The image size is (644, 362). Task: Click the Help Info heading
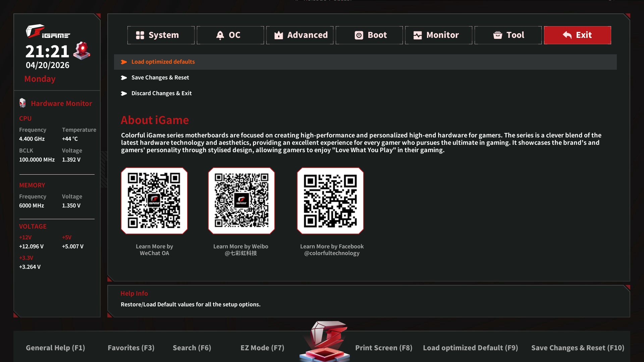pos(134,293)
